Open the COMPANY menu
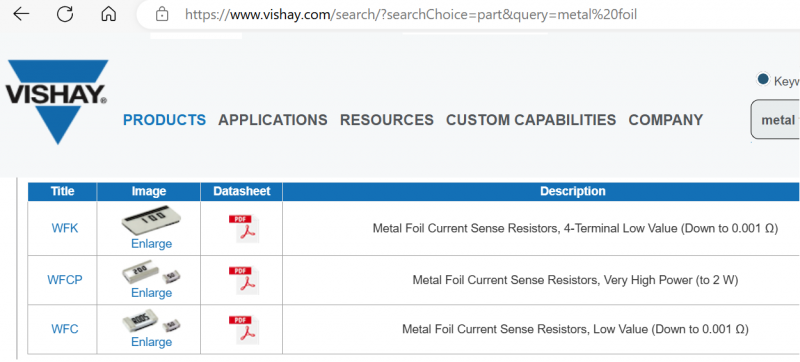 666,120
